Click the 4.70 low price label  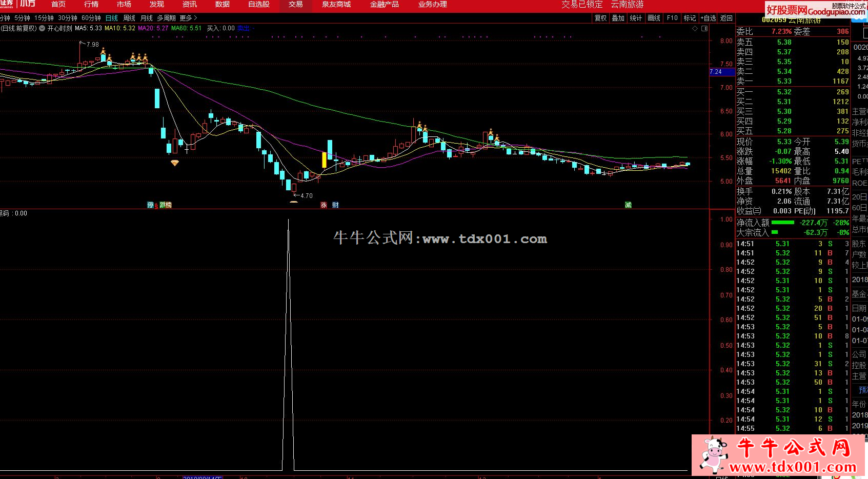pos(306,196)
